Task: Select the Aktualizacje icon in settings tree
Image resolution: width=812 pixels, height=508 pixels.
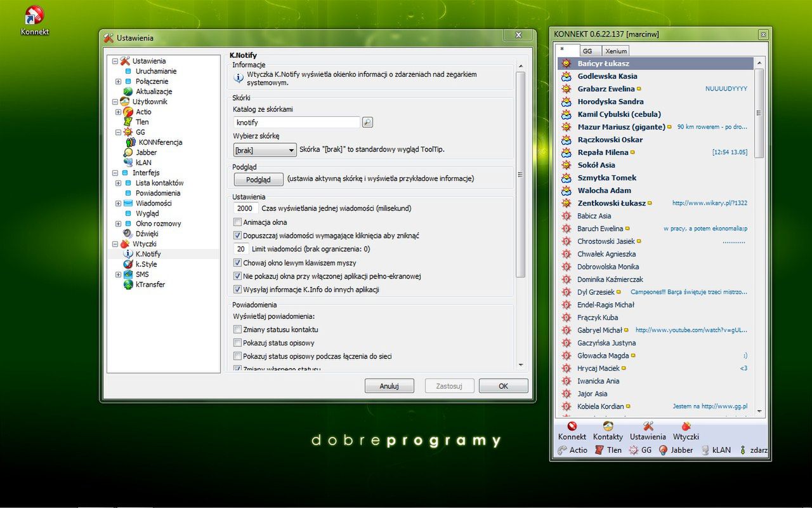Action: (128, 91)
